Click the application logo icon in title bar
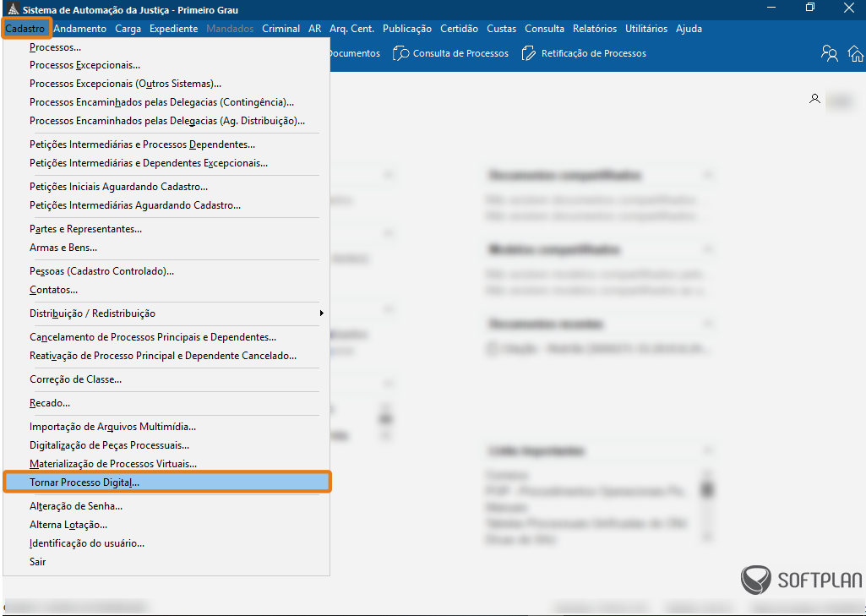 point(14,9)
